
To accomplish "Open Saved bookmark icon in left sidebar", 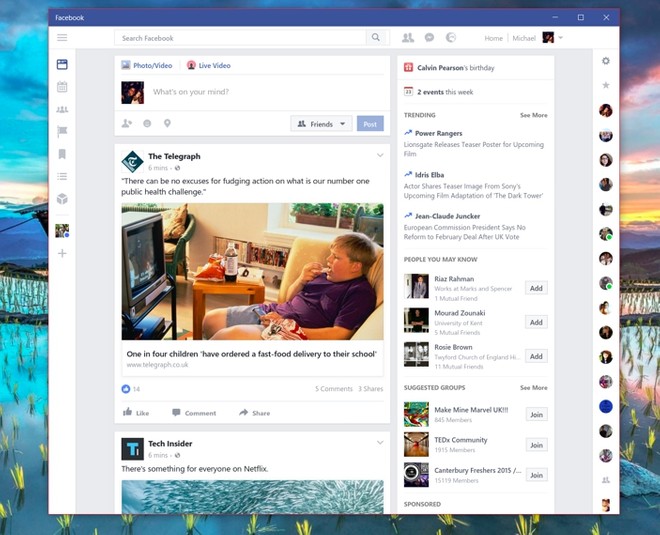I will pos(62,154).
